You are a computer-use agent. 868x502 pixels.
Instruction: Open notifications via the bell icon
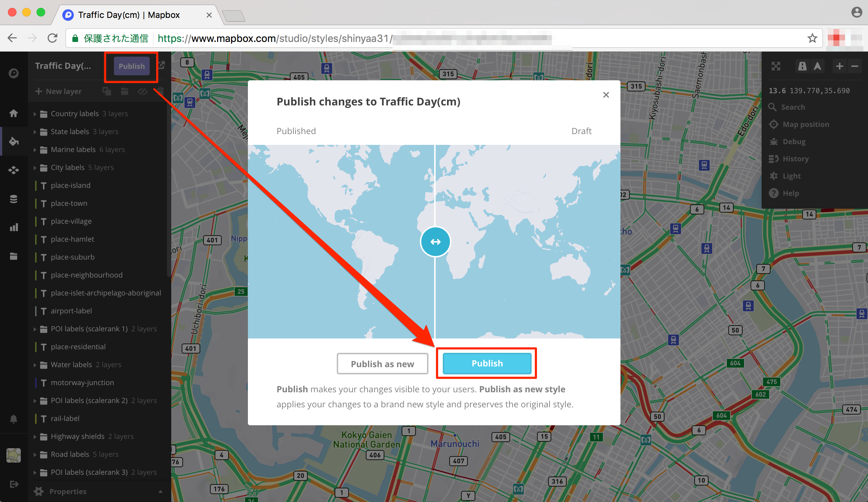14,419
